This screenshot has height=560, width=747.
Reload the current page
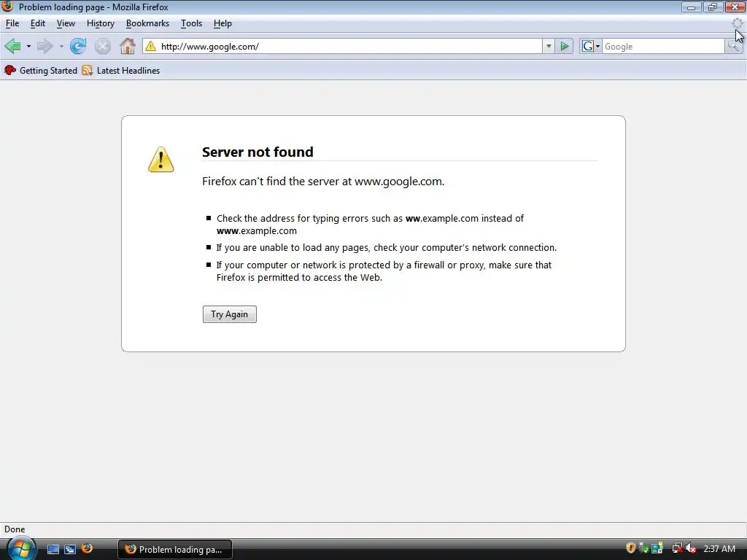coord(77,46)
